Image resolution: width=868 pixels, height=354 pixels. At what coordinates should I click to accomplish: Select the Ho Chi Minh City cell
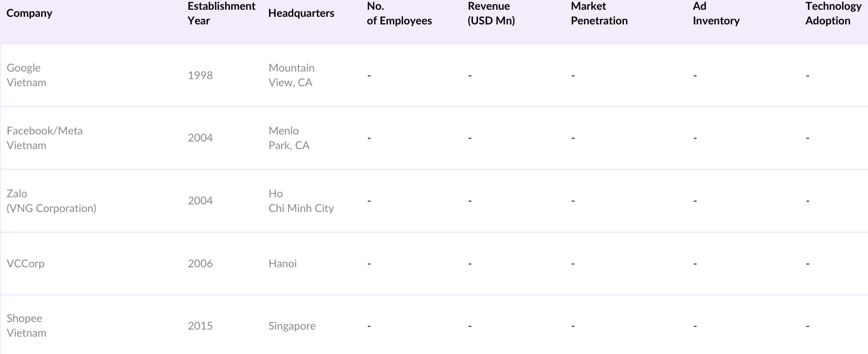click(x=301, y=201)
